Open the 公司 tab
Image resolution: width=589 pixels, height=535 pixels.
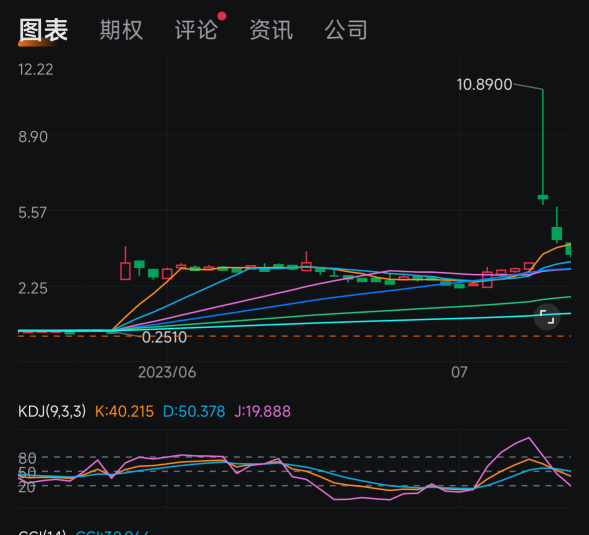pyautogui.click(x=346, y=30)
